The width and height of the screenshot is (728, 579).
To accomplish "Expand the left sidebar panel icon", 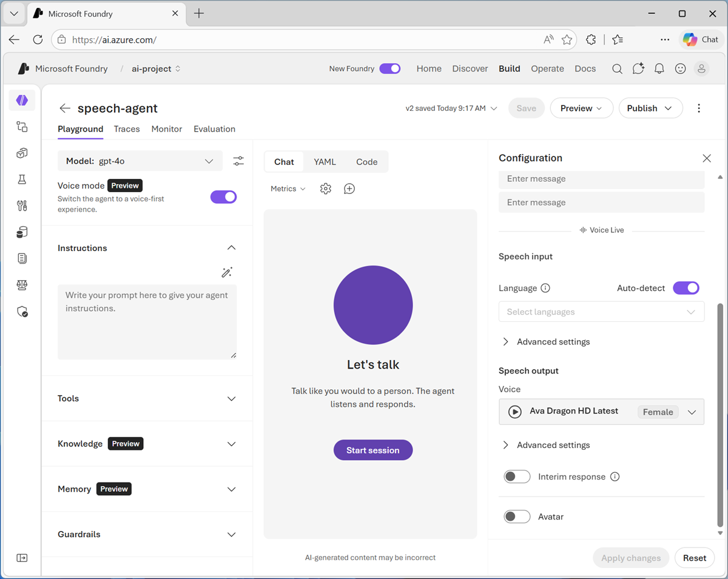I will (22, 558).
